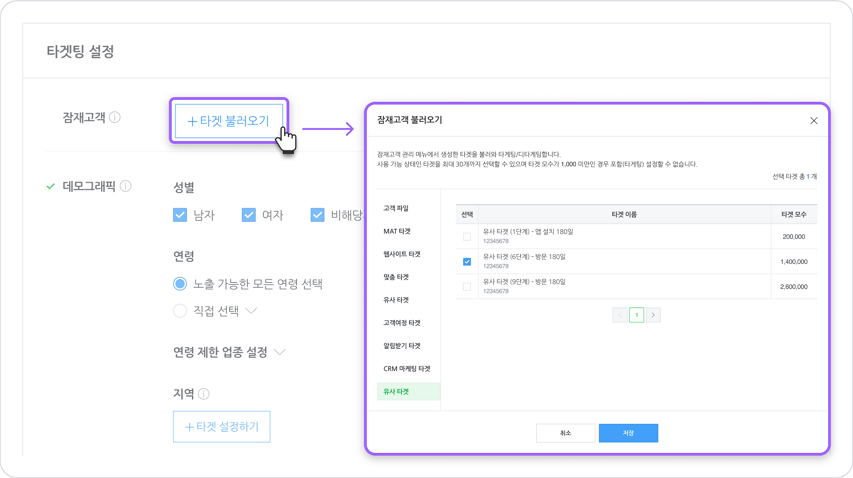Select the 직접 선택 age radio button
This screenshot has width=853, height=478.
(180, 311)
